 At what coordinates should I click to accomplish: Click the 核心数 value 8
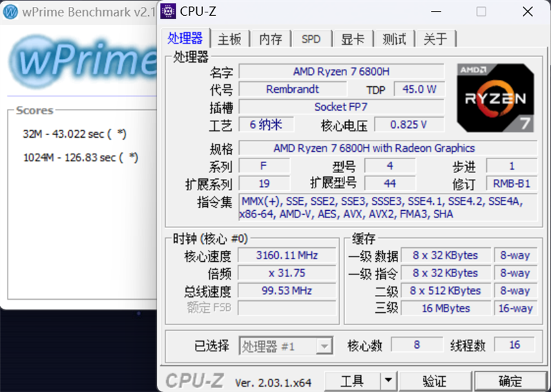pos(417,344)
